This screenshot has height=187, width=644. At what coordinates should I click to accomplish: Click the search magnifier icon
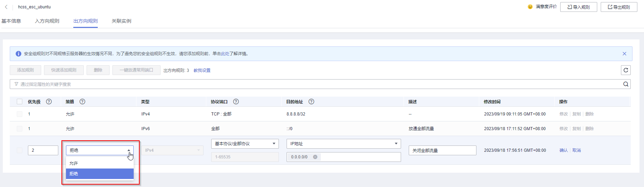pos(626,84)
